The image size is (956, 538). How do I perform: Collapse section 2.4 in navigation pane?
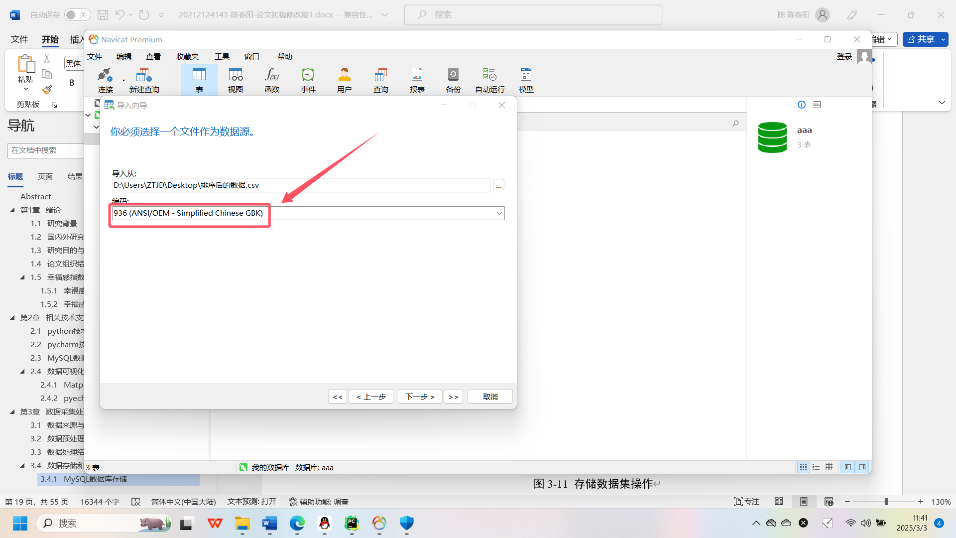click(x=23, y=371)
